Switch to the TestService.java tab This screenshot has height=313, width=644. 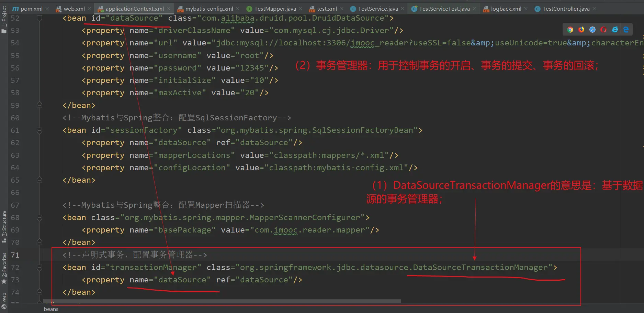pyautogui.click(x=378, y=9)
